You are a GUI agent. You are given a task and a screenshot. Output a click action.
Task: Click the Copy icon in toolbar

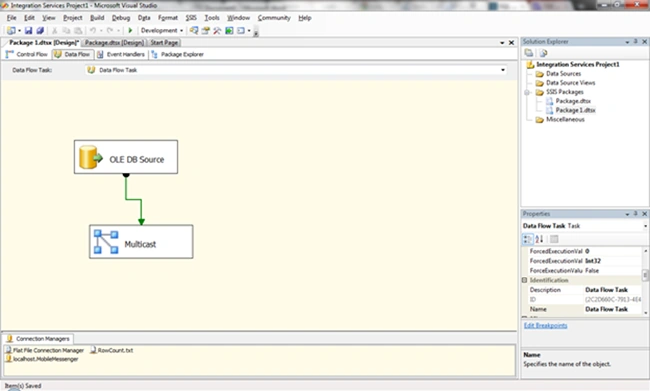click(x=66, y=30)
